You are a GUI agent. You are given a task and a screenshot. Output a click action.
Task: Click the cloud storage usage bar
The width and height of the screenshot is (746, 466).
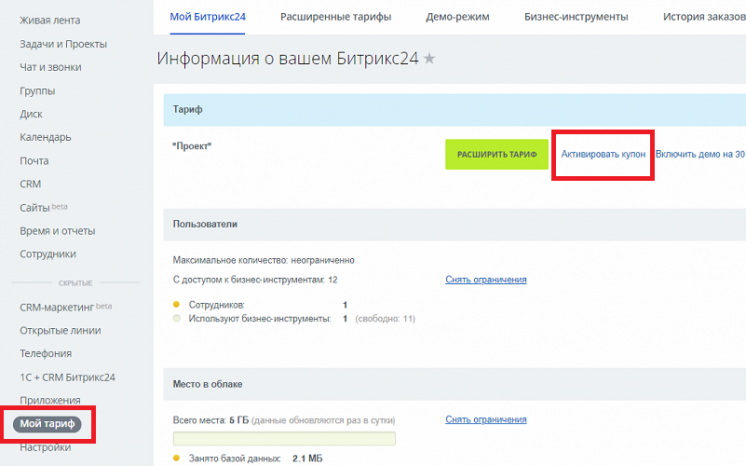[284, 438]
